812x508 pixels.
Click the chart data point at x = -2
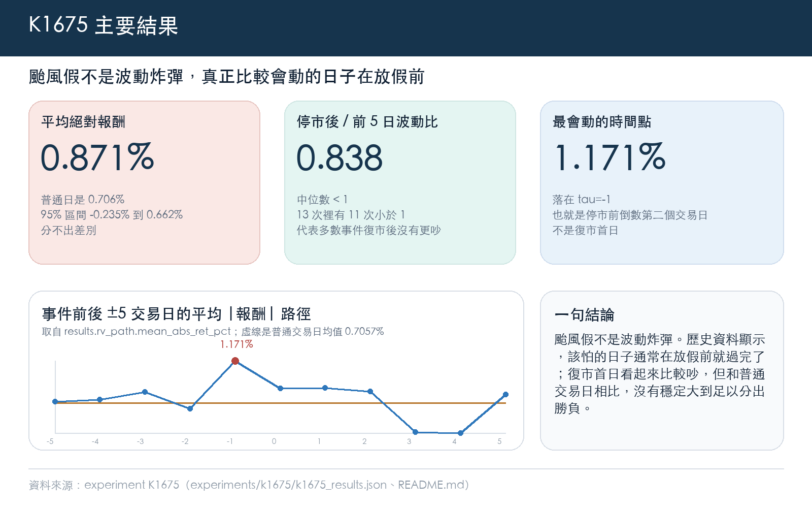click(x=190, y=408)
